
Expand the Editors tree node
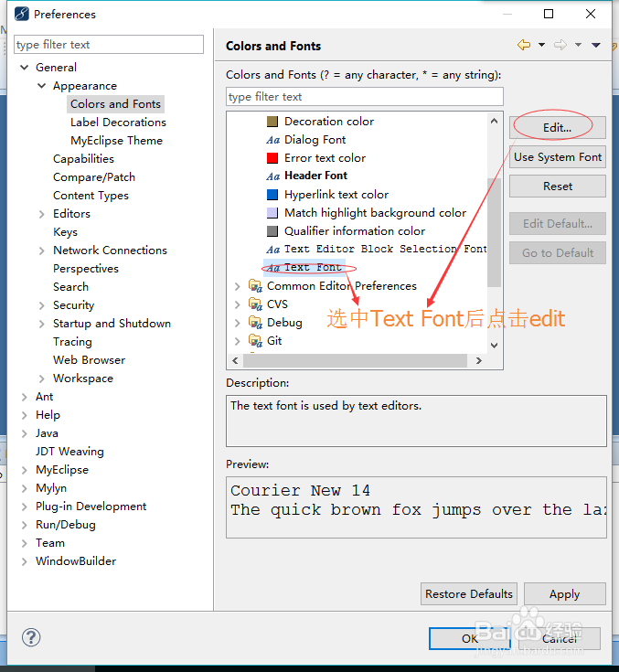click(41, 214)
